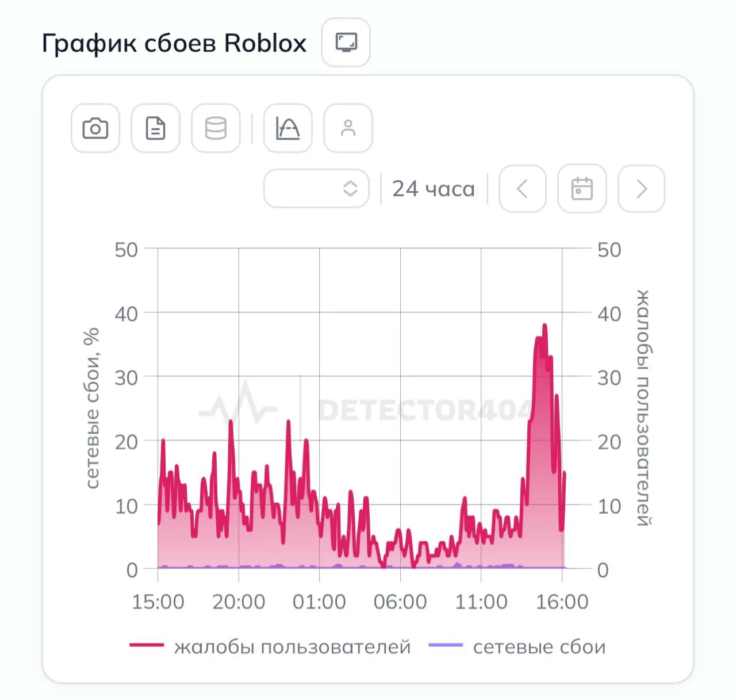The image size is (736, 700).
Task: Open the document report icon
Action: [156, 128]
